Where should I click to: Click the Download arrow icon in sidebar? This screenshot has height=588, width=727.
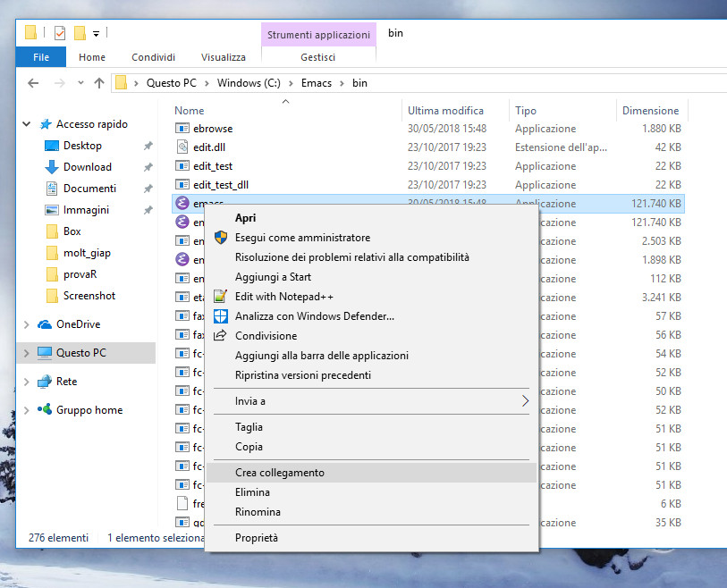[52, 167]
